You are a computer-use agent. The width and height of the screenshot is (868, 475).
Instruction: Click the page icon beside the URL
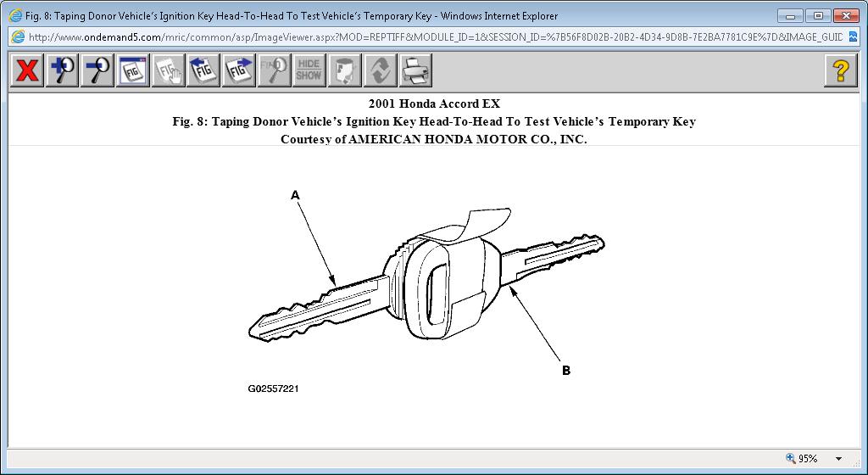[18, 37]
